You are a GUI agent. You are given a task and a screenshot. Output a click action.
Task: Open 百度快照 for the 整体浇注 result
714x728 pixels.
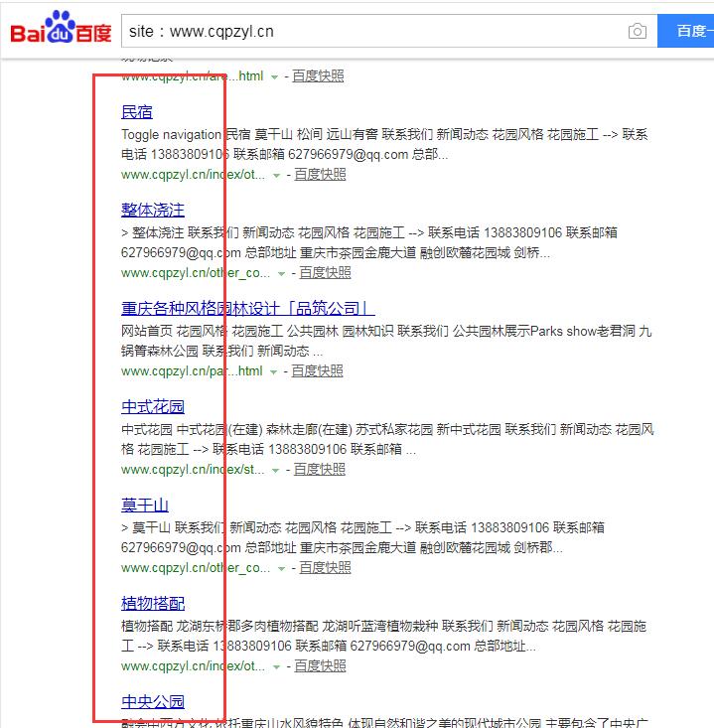pyautogui.click(x=325, y=272)
